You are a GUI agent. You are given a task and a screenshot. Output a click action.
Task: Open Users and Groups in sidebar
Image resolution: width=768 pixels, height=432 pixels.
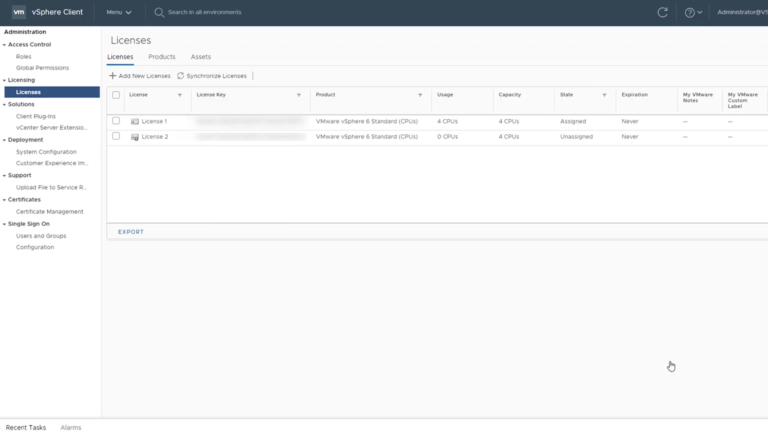41,236
